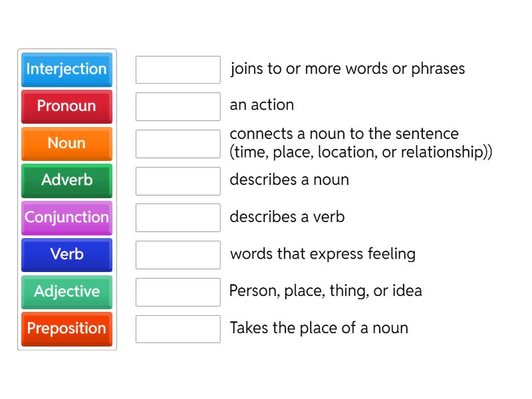The width and height of the screenshot is (532, 399).
Task: Select the empty box by 'Takes the place of a noun'
Action: pos(178,329)
